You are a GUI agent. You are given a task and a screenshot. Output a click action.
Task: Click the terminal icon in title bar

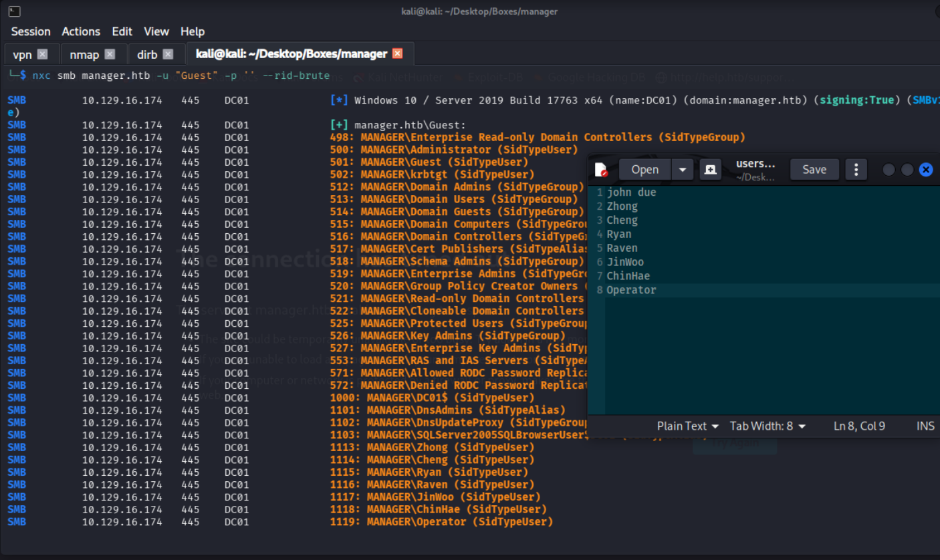click(x=14, y=11)
